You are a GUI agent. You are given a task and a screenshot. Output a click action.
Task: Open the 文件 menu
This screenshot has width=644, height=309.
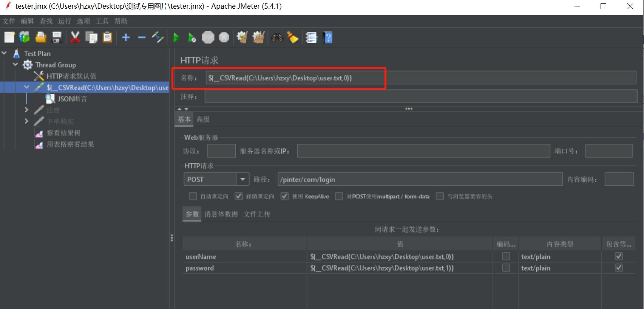9,21
